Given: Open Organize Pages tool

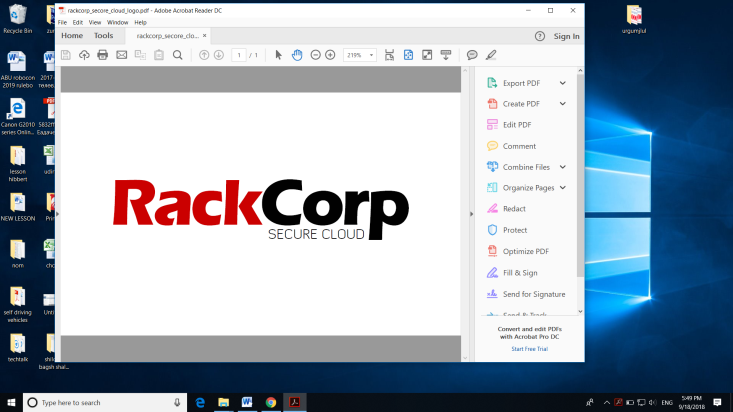Looking at the screenshot, I should [528, 188].
